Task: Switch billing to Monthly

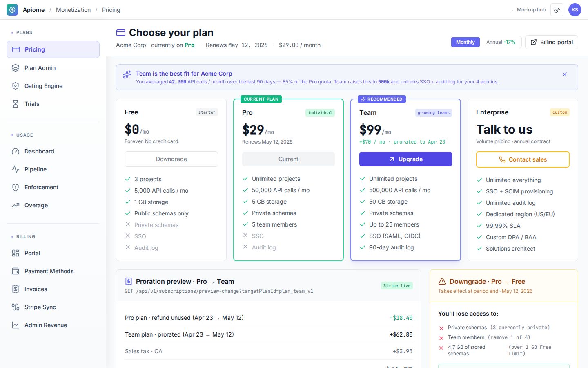Action: (x=465, y=42)
